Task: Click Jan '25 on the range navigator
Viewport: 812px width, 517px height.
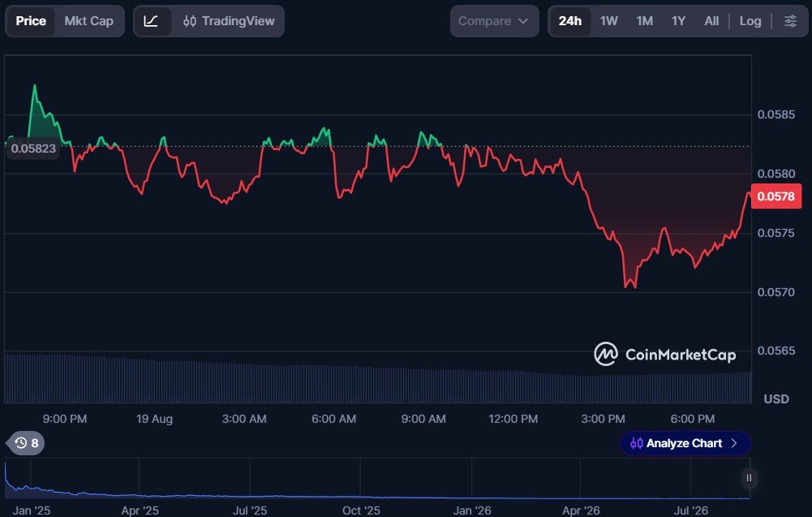Action: (x=31, y=511)
